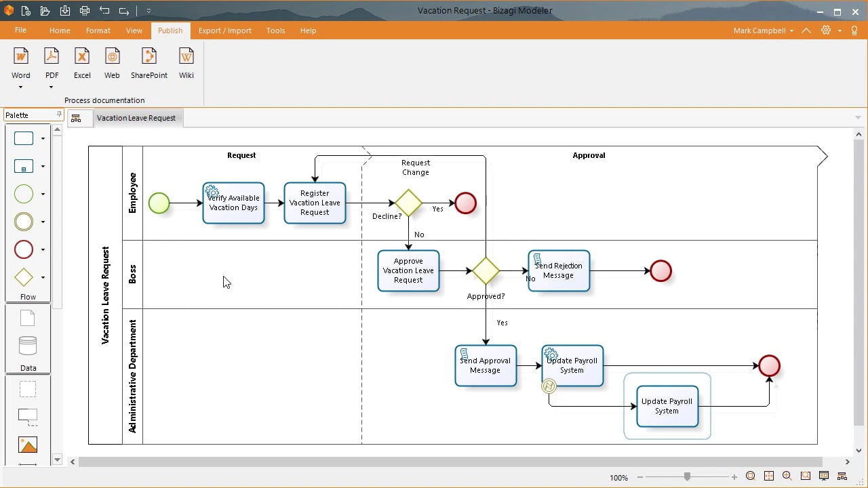Publish process documentation to Word
The width and height of the screenshot is (868, 488).
(20, 64)
